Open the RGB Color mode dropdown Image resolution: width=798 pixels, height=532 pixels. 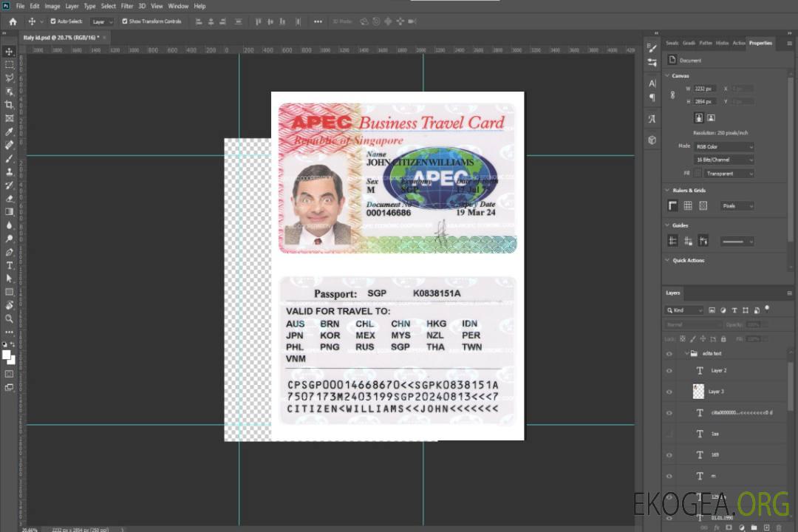tap(723, 146)
